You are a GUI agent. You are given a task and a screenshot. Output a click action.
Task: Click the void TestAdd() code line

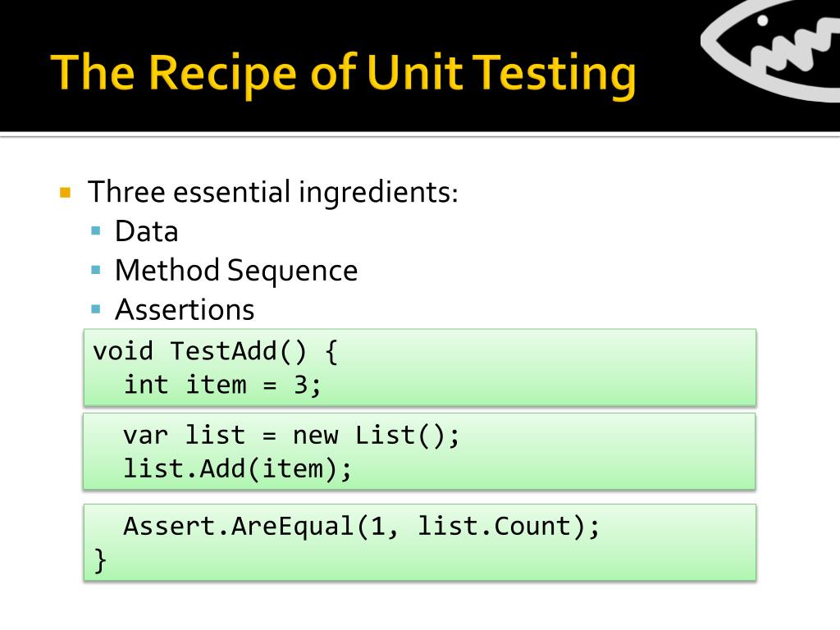tap(216, 351)
